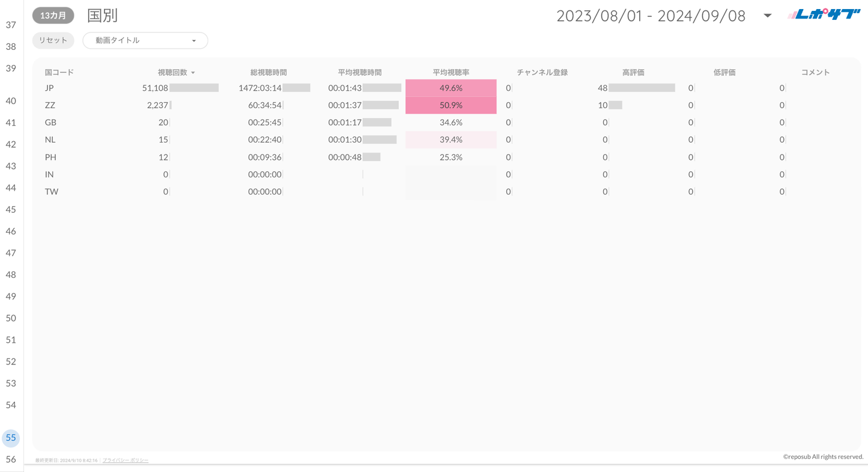868x472 pixels.
Task: Open the 動画タイトル dropdown filter
Action: point(145,40)
